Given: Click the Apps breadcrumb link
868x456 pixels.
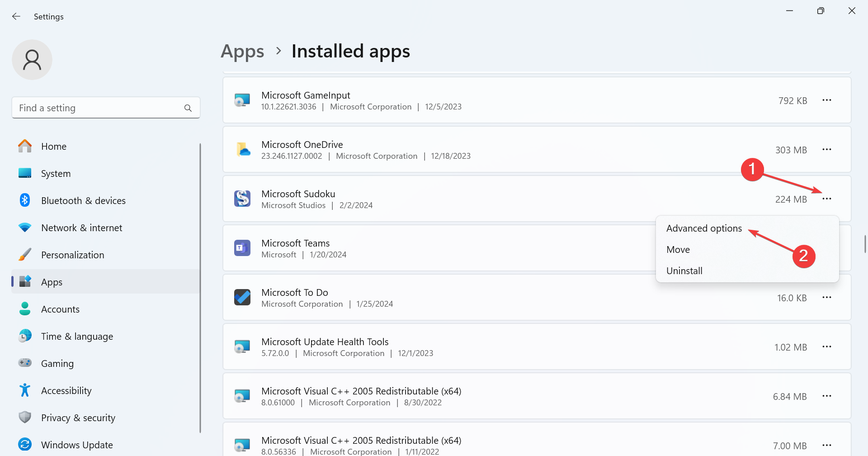Looking at the screenshot, I should click(242, 51).
